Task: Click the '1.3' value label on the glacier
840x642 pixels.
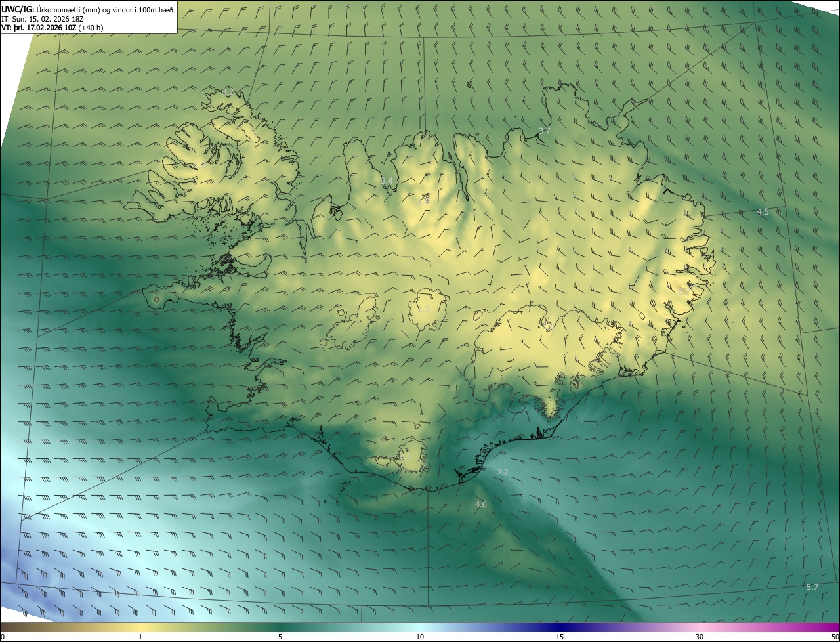Action: coord(424,309)
